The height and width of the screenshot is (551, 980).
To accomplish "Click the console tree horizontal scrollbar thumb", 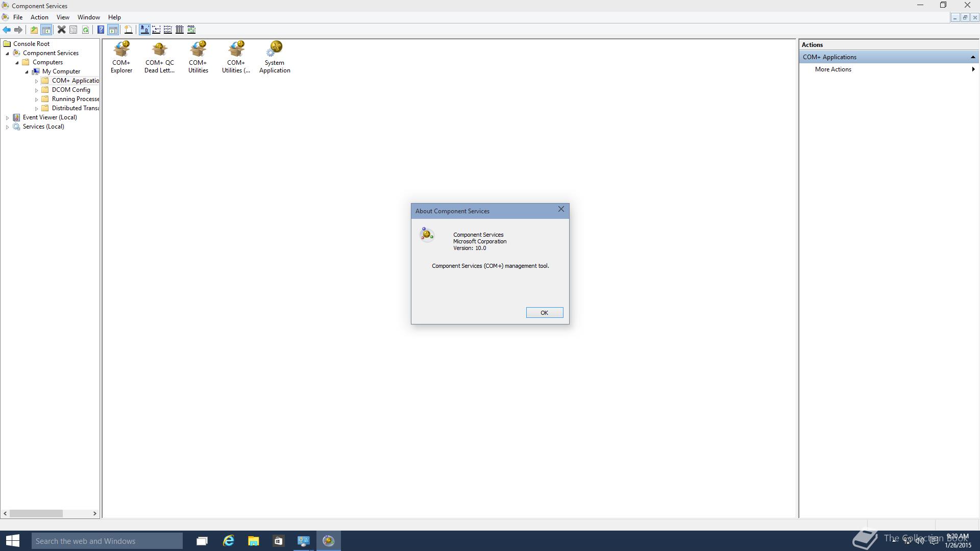I will tap(36, 513).
